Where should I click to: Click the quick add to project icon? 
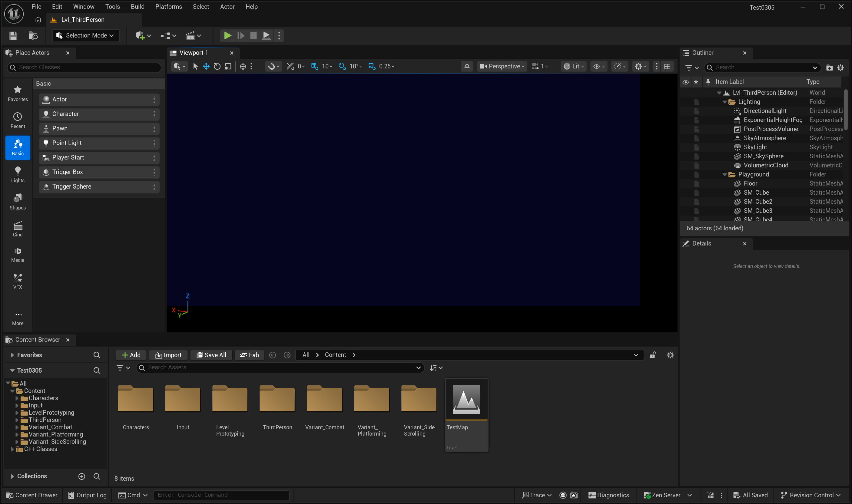140,36
